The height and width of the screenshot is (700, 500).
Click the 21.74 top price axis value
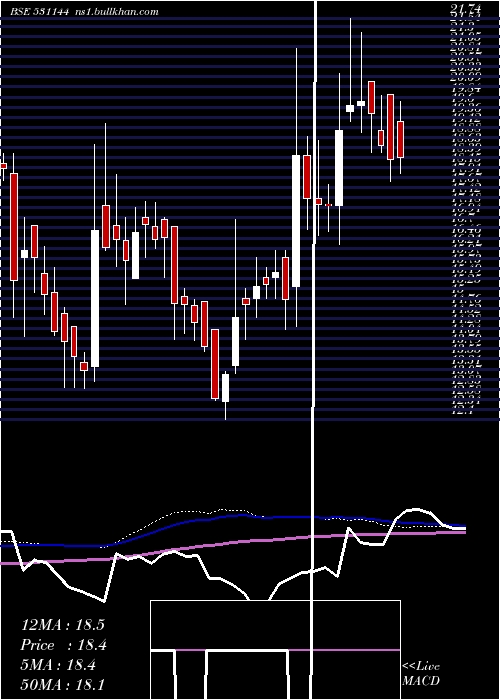click(464, 7)
